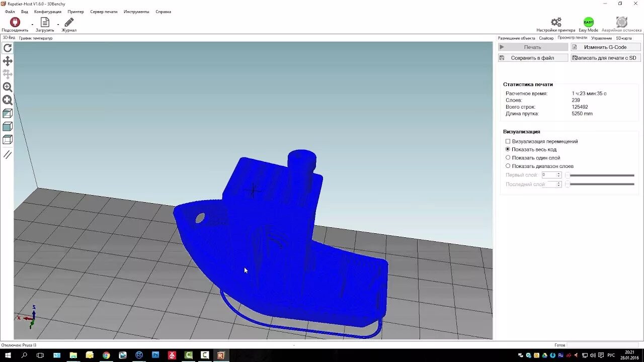This screenshot has width=644, height=362.
Task: Open Windows Start button
Action: coord(8,355)
